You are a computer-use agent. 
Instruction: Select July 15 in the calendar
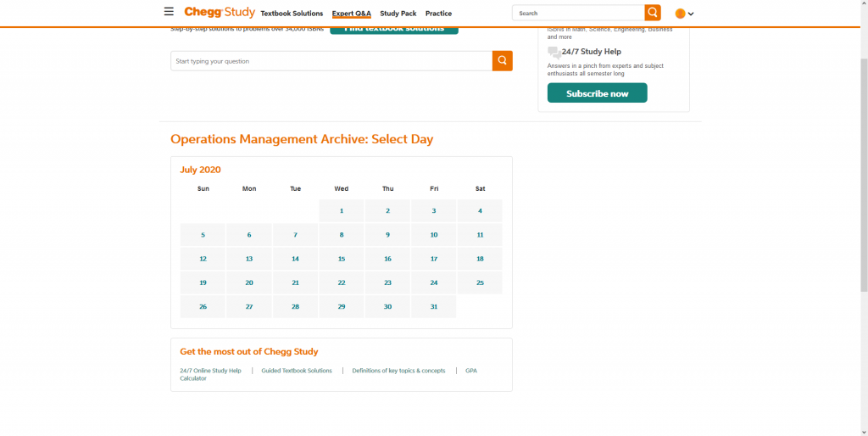pos(342,259)
